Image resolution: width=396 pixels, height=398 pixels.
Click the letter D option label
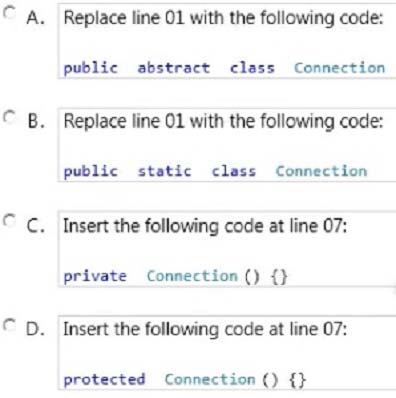pos(36,329)
